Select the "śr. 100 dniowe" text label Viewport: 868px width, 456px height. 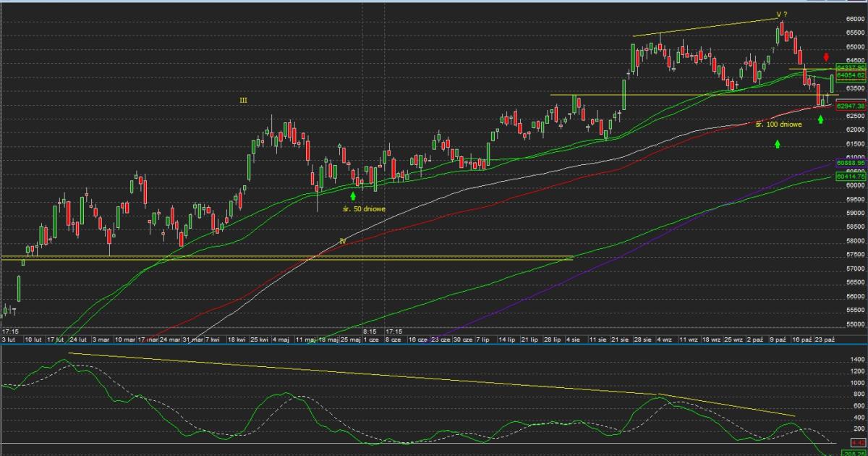coord(778,125)
